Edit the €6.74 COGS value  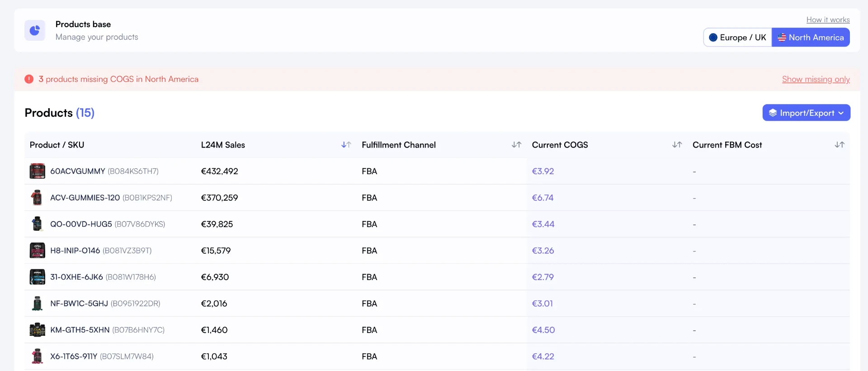pos(542,198)
